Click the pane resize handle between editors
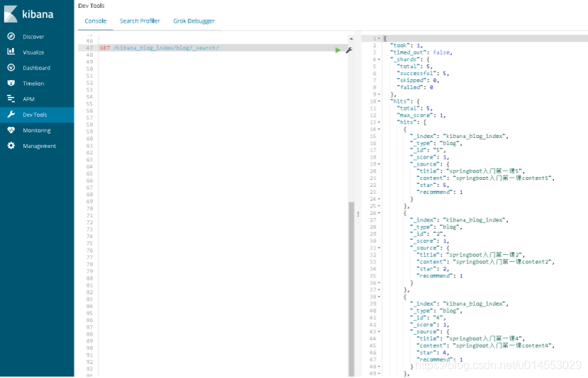 (x=358, y=214)
